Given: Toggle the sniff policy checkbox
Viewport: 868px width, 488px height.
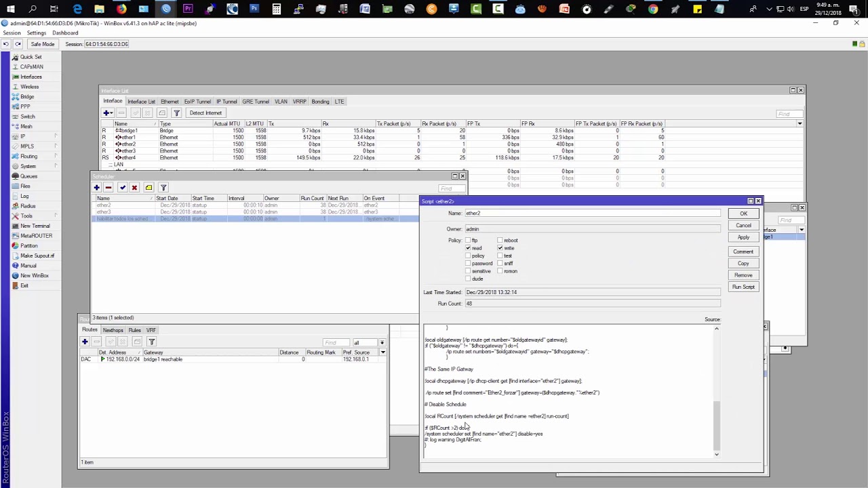Looking at the screenshot, I should tap(500, 264).
